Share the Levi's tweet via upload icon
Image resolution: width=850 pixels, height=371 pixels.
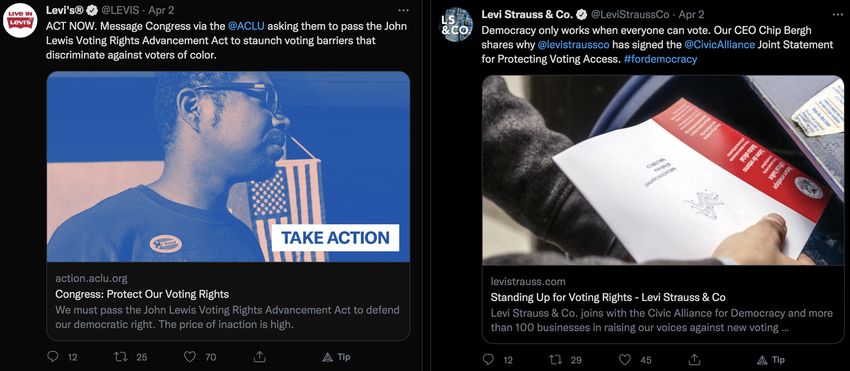point(259,356)
